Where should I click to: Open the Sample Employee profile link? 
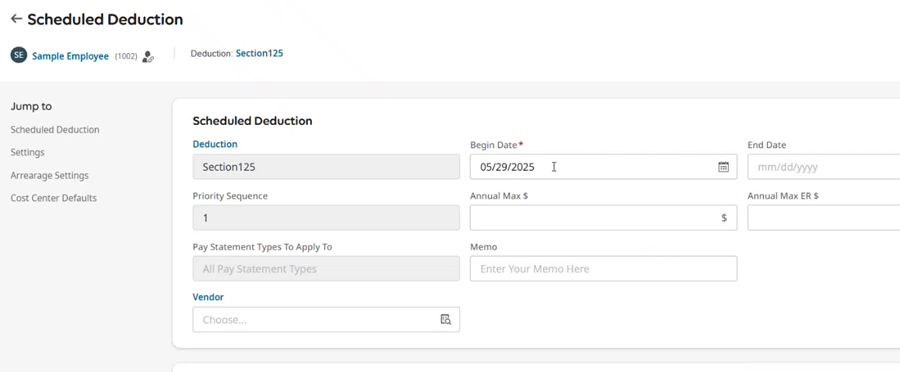[x=70, y=56]
